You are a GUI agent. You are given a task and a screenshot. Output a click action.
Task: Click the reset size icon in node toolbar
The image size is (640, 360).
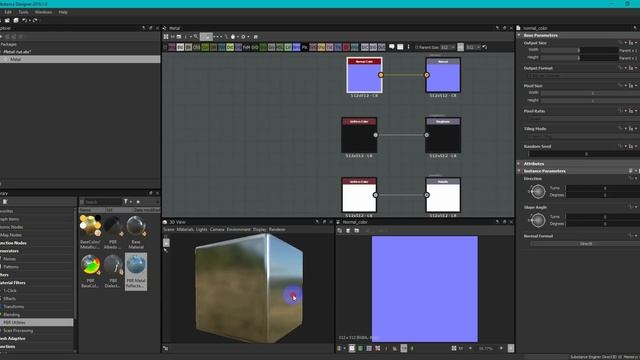point(485,47)
